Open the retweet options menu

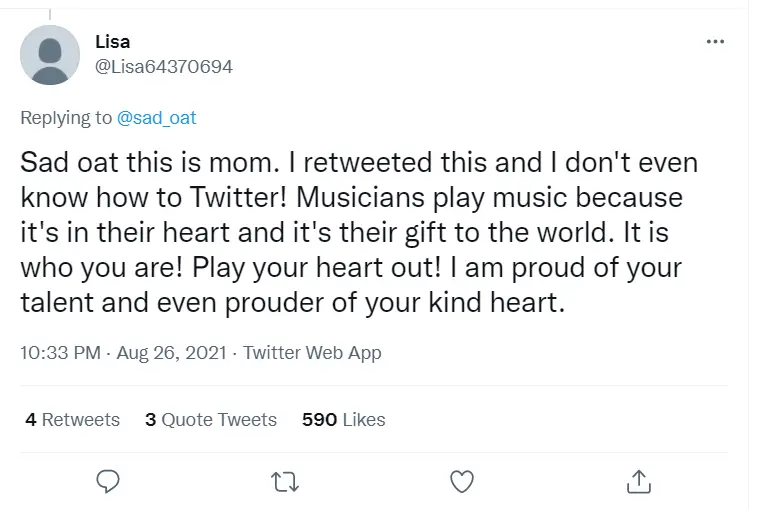(x=285, y=482)
